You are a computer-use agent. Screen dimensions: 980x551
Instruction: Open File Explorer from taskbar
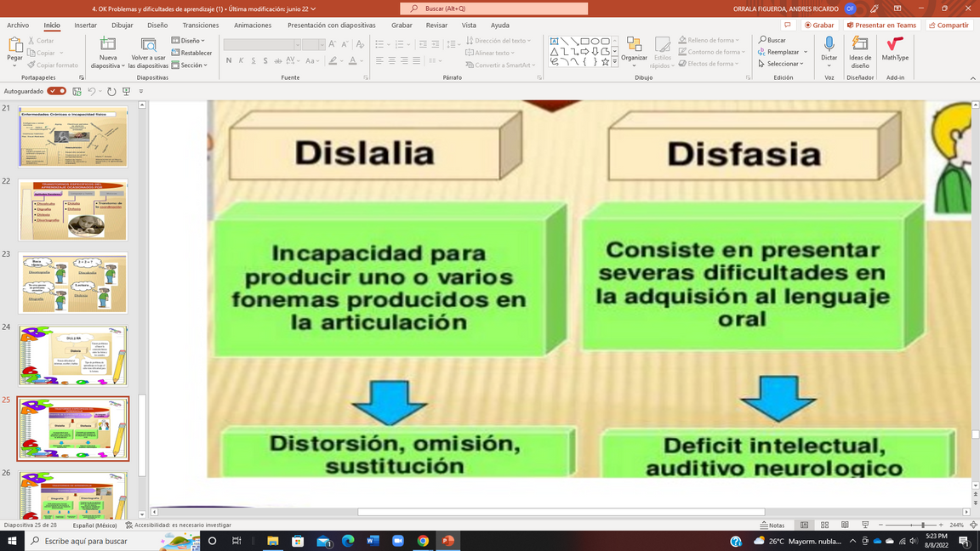[x=272, y=541]
